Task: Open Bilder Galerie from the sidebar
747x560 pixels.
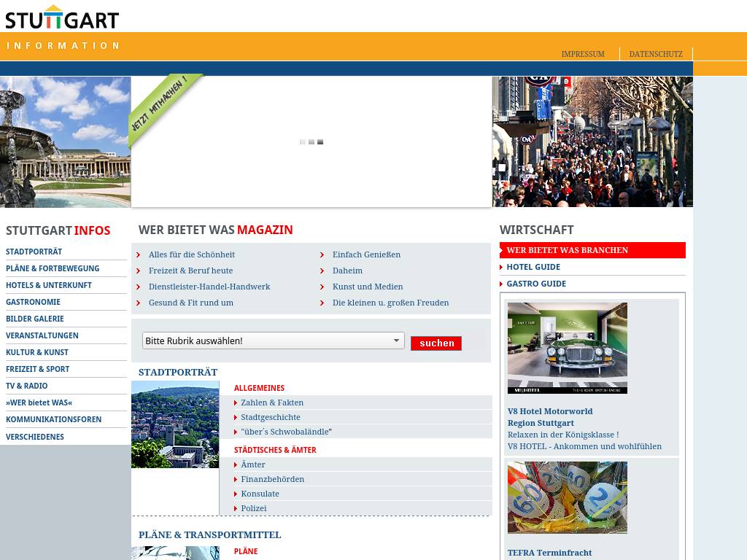Action: (35, 319)
